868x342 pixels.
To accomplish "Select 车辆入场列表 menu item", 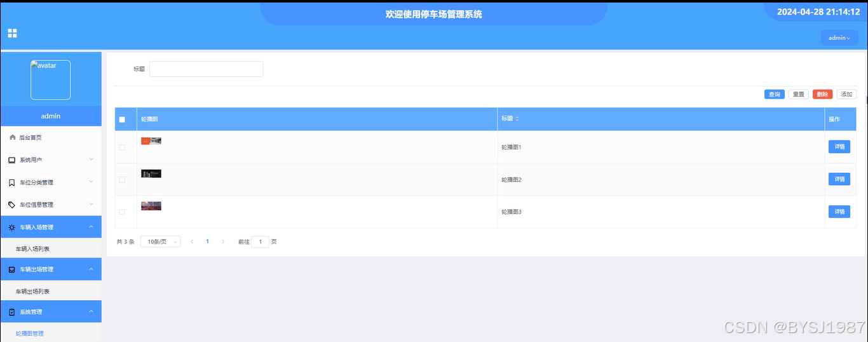I will (x=51, y=249).
